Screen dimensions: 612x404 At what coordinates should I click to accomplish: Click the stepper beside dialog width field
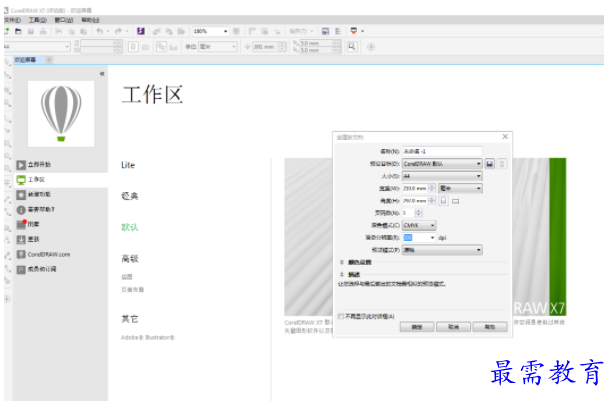click(x=432, y=189)
